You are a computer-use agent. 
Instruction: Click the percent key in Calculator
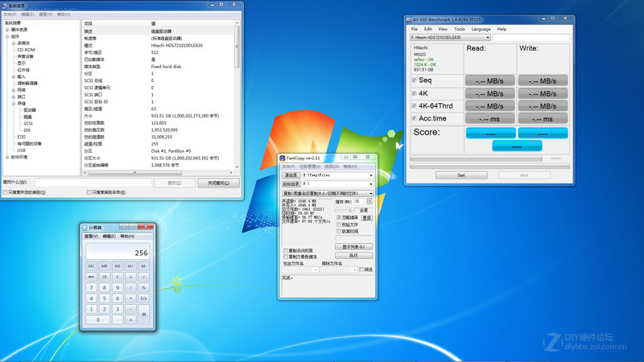[x=143, y=287]
